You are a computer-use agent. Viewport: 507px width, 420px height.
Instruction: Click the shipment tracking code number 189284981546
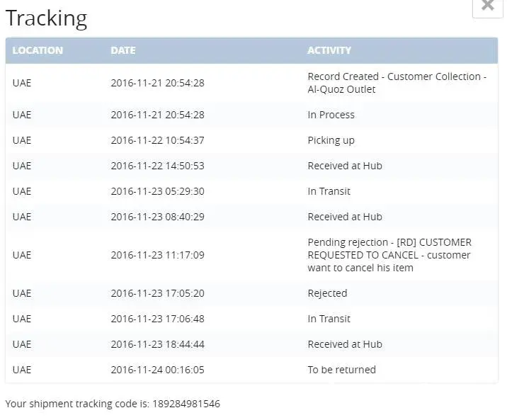coord(186,404)
